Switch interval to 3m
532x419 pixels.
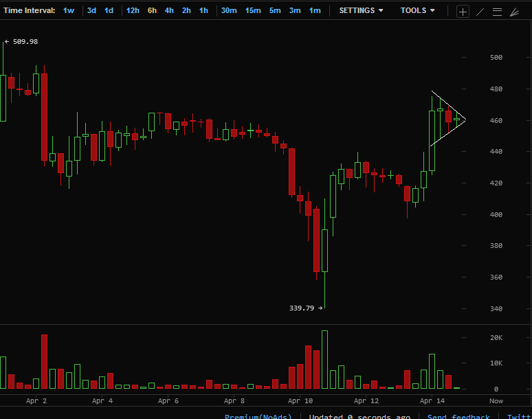click(x=295, y=10)
